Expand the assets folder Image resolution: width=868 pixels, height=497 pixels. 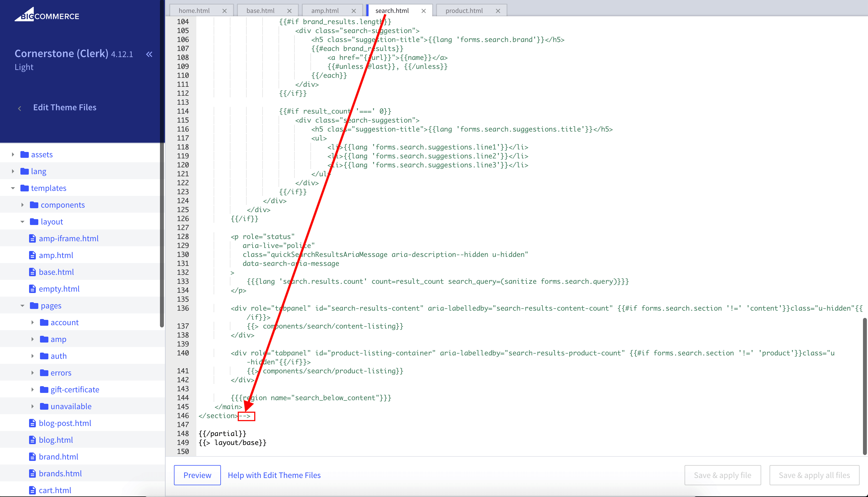point(13,154)
